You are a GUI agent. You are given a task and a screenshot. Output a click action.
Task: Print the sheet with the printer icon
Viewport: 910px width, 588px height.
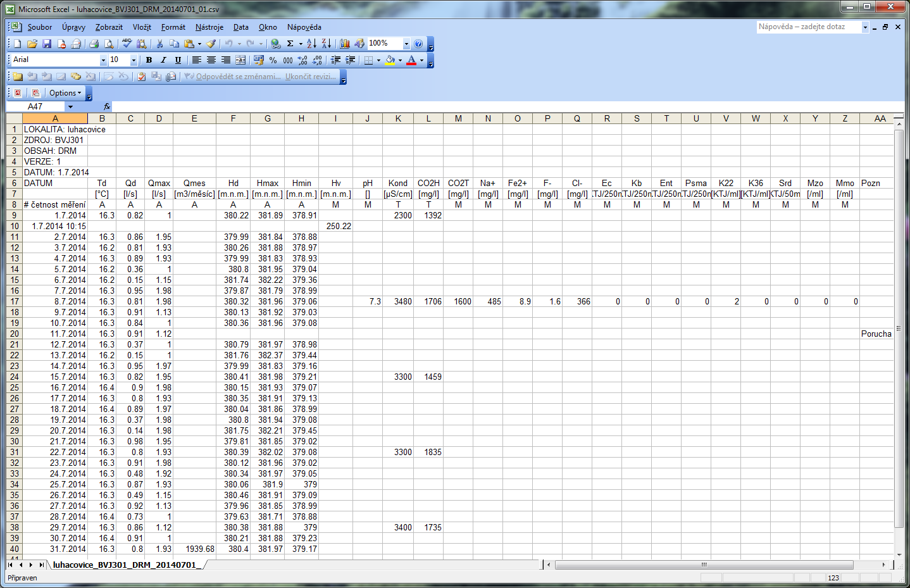pyautogui.click(x=94, y=44)
